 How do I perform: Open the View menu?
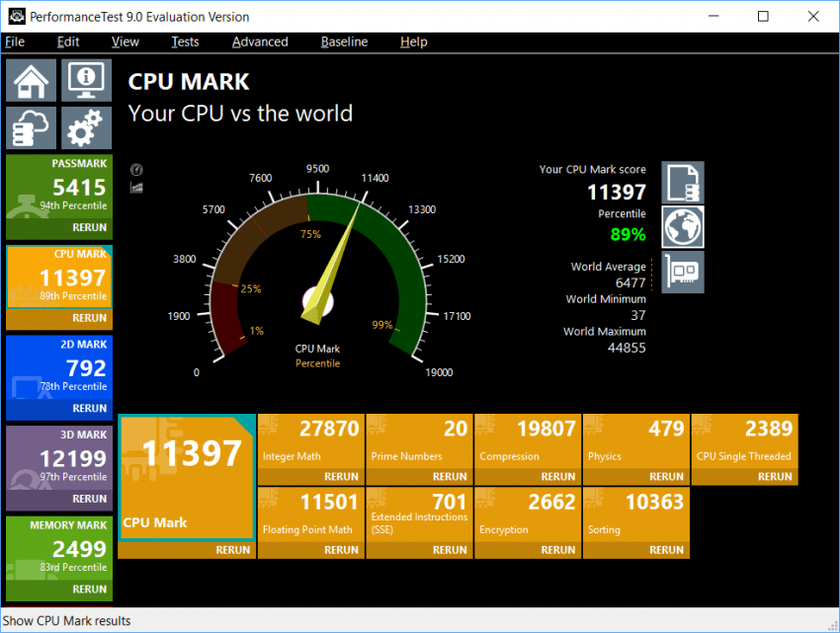[125, 41]
